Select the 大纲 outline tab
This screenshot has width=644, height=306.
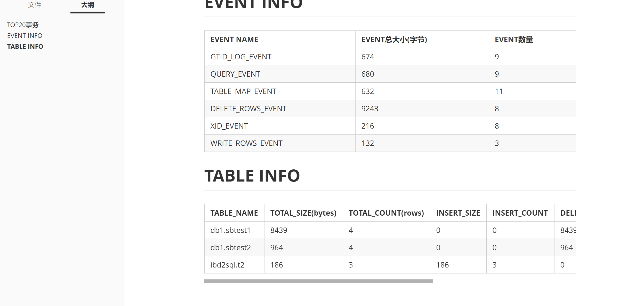(x=87, y=5)
